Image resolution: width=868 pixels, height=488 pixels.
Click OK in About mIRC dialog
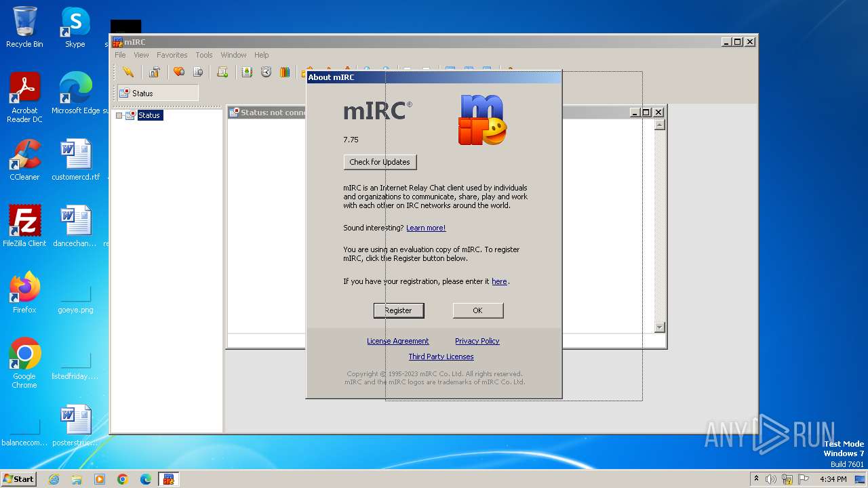click(x=478, y=310)
